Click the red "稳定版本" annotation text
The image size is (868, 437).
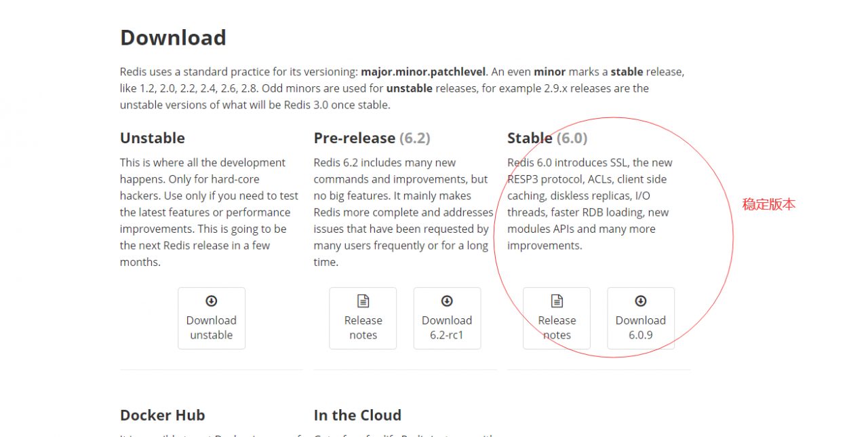pos(768,204)
